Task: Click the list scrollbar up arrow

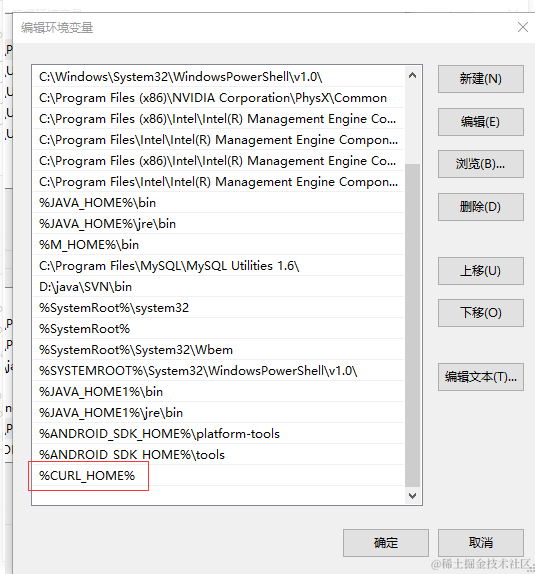Action: 412,75
